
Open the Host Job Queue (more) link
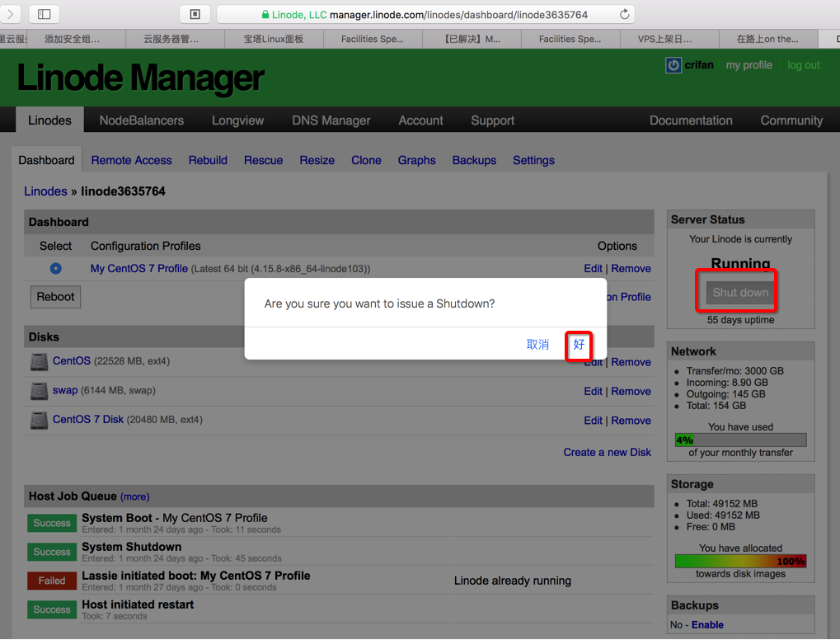134,496
